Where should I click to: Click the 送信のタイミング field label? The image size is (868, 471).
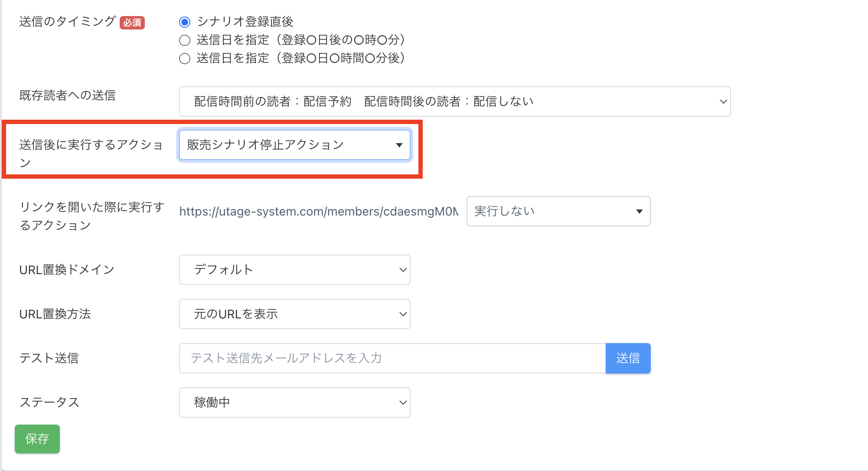pos(67,22)
